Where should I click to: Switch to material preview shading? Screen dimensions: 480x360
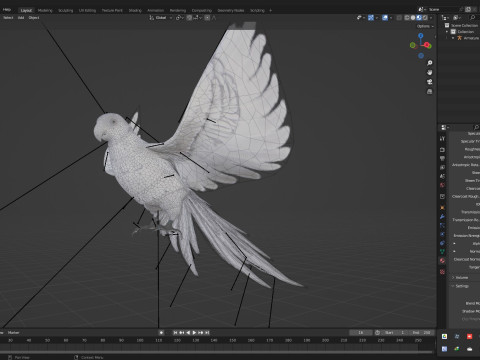point(419,18)
